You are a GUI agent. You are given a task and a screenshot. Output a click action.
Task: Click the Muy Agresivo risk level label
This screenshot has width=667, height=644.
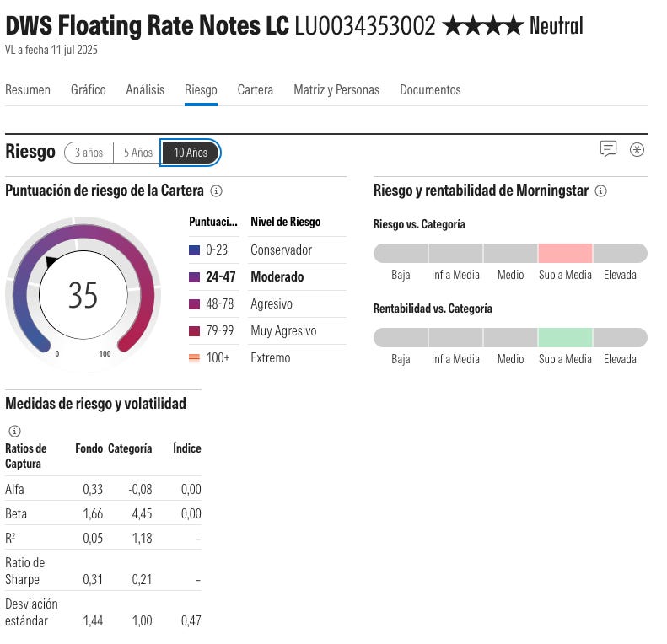pos(283,331)
